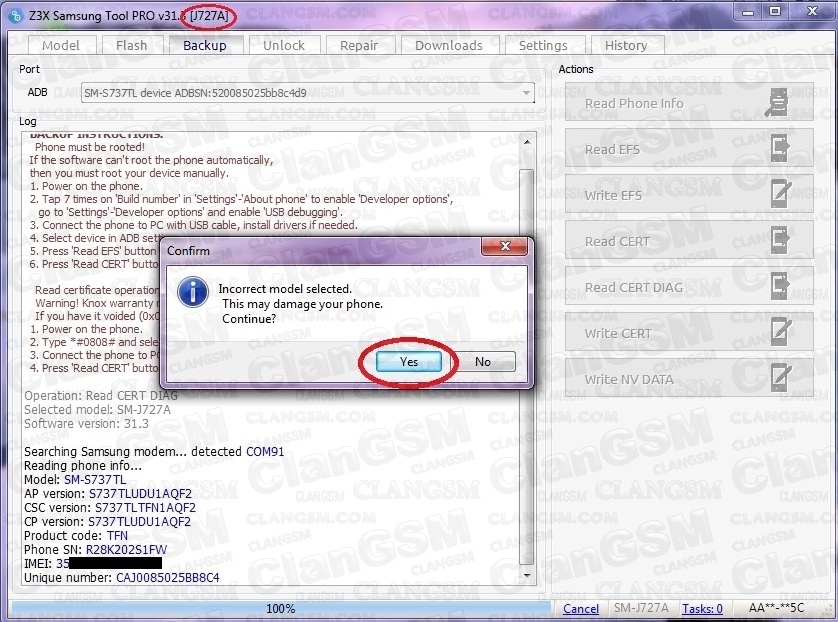Open the Model tab
The width and height of the screenshot is (838, 622).
pos(61,45)
